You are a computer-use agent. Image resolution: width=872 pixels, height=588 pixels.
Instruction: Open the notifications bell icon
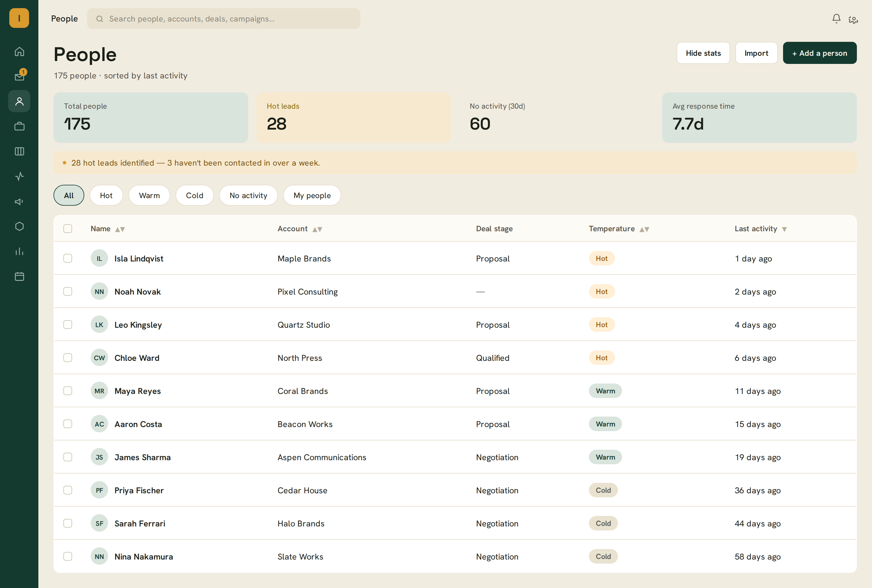(836, 19)
